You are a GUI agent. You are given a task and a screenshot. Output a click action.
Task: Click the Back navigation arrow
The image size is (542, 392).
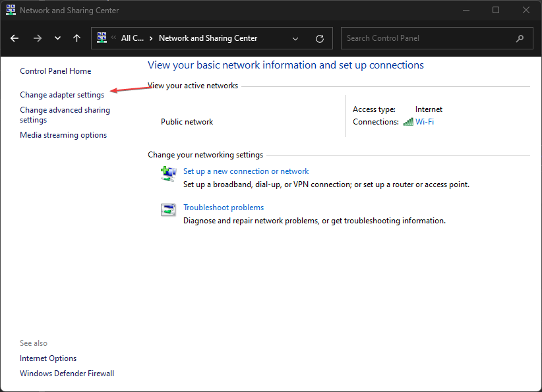15,38
